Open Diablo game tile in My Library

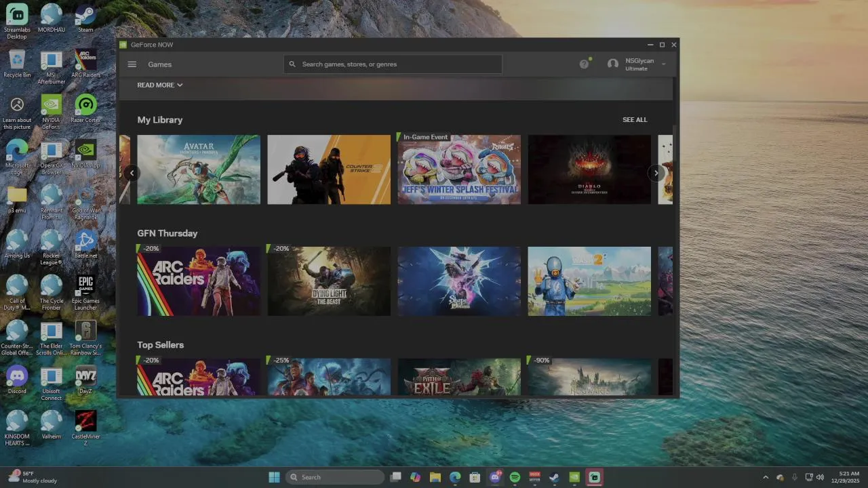(589, 169)
